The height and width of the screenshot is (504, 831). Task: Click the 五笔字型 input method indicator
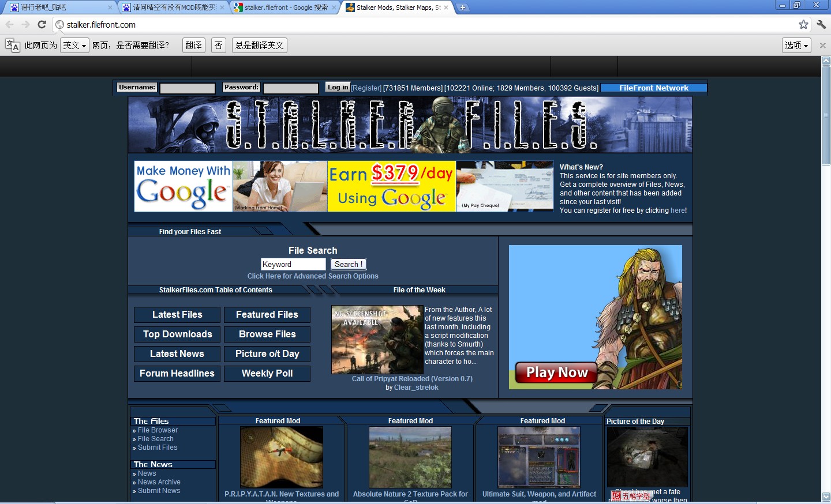tap(631, 496)
